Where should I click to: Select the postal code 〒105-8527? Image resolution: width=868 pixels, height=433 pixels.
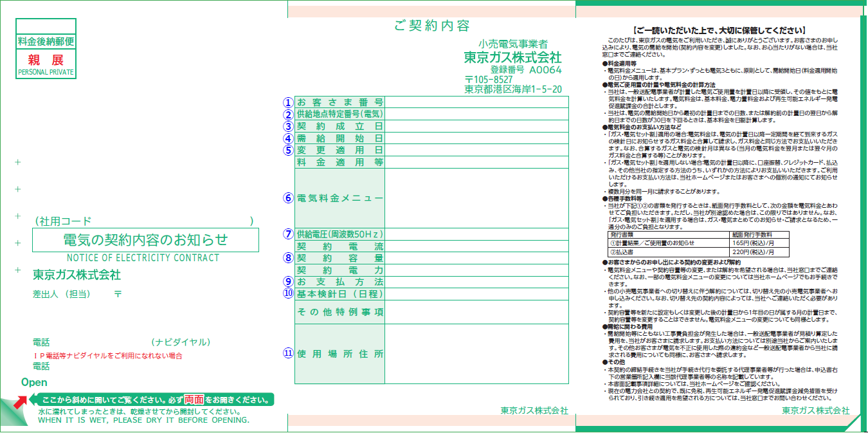pos(489,80)
